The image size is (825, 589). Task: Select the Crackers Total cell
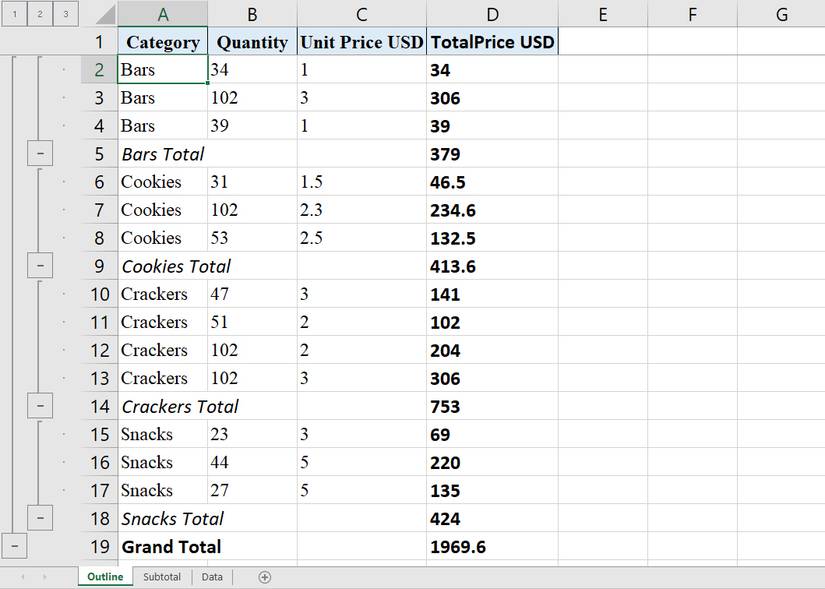click(x=163, y=406)
